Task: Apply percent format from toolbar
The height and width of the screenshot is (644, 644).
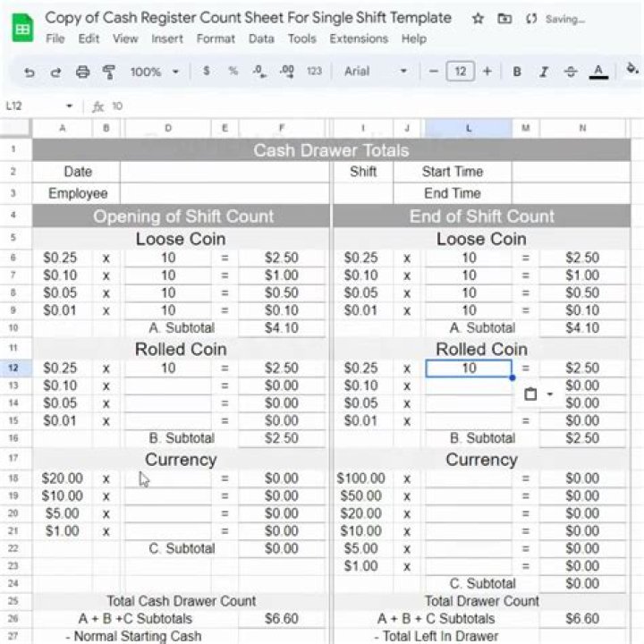Action: pyautogui.click(x=233, y=72)
